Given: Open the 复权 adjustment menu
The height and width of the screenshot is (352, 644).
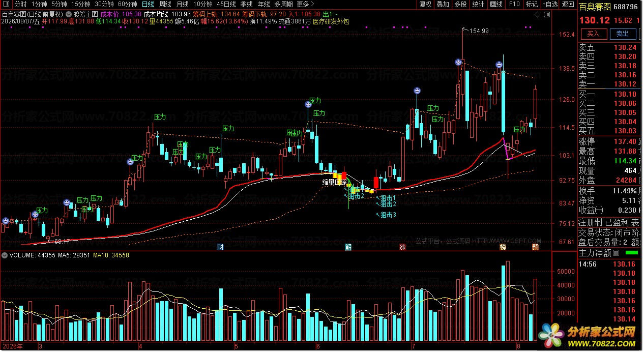Looking at the screenshot, I should click(425, 4).
